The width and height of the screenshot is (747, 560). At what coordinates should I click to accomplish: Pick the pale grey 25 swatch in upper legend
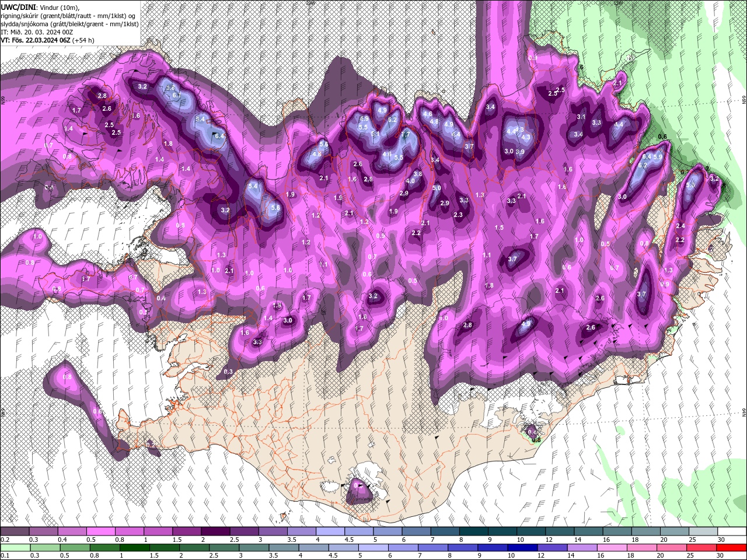(x=703, y=531)
